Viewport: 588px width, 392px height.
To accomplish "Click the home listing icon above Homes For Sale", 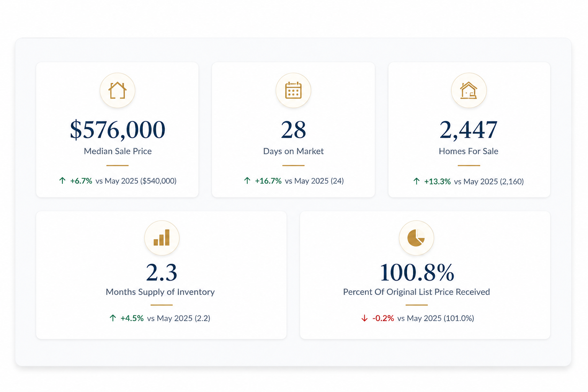I will pos(469,90).
